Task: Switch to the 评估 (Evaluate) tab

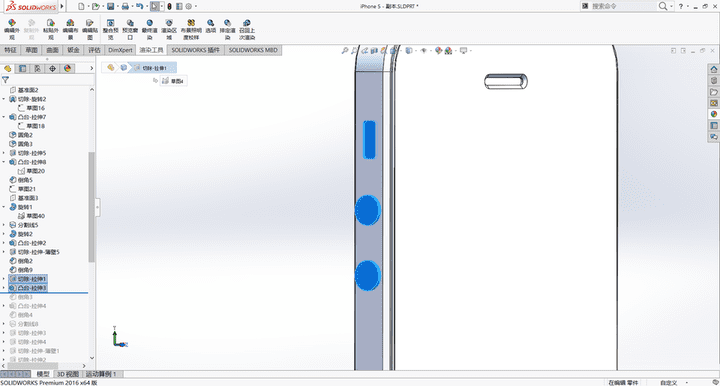Action: tap(94, 50)
